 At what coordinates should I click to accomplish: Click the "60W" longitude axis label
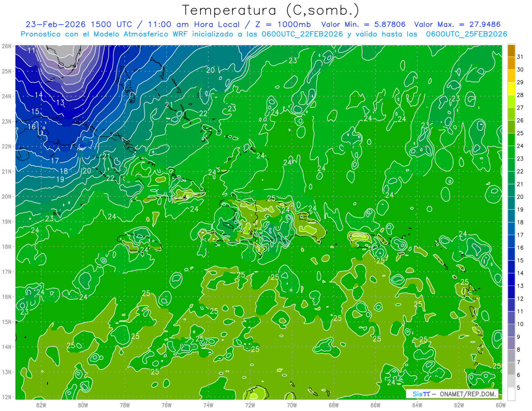coord(501,404)
